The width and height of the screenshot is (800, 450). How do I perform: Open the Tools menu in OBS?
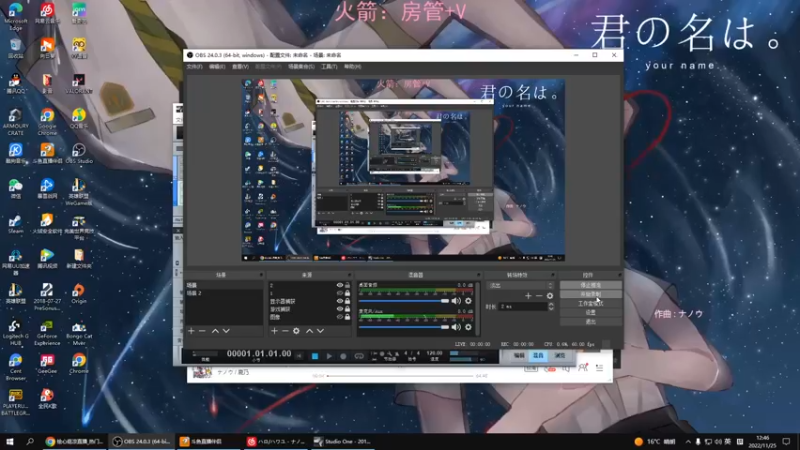329,67
